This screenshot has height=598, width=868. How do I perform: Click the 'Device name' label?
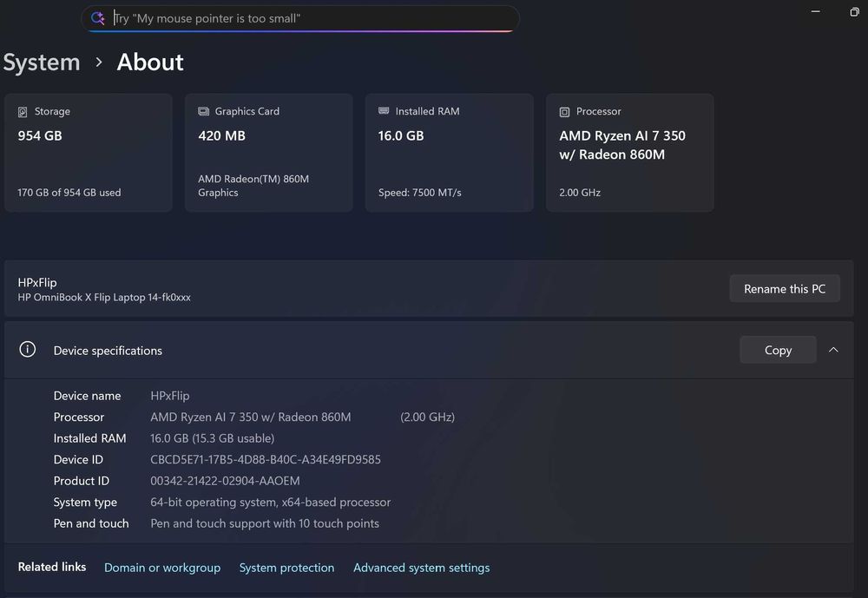pos(87,396)
